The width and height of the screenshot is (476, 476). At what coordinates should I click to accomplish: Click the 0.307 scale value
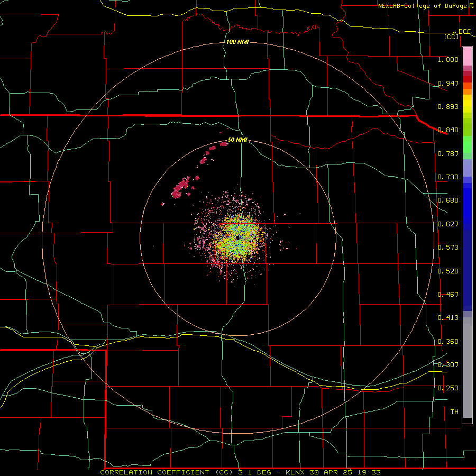point(448,365)
